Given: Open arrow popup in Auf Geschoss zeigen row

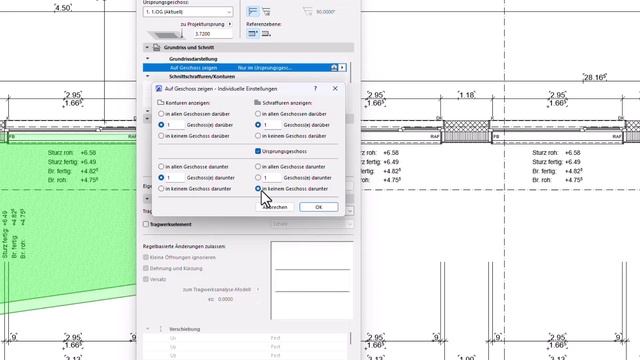Looking at the screenshot, I should (x=342, y=67).
